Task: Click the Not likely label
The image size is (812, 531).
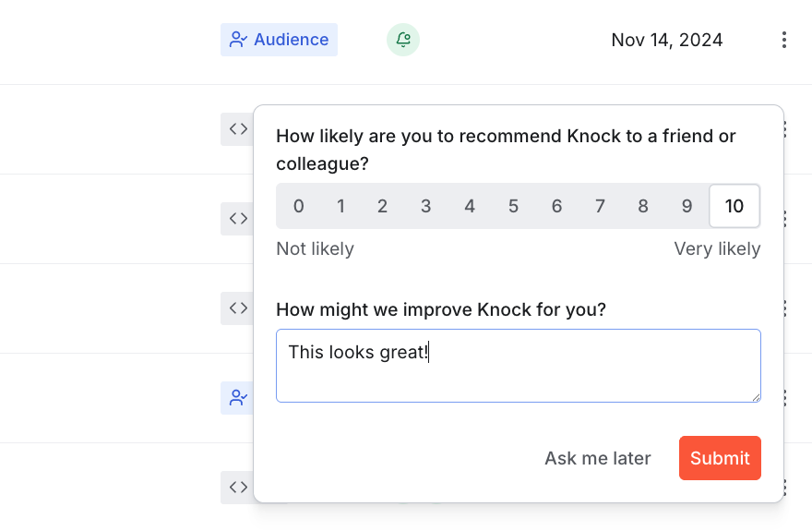Action: pyautogui.click(x=315, y=248)
